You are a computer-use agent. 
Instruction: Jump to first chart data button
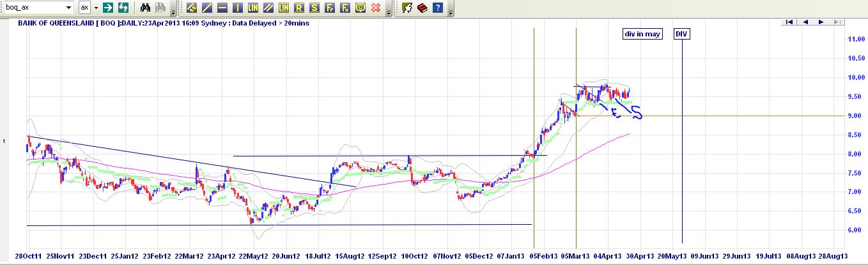[789, 22]
